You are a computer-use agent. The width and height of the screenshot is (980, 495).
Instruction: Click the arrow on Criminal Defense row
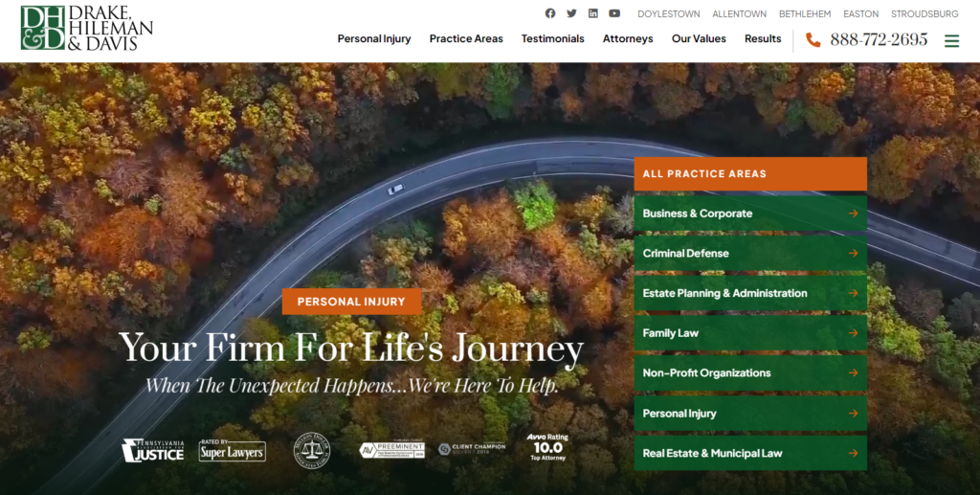(x=853, y=253)
